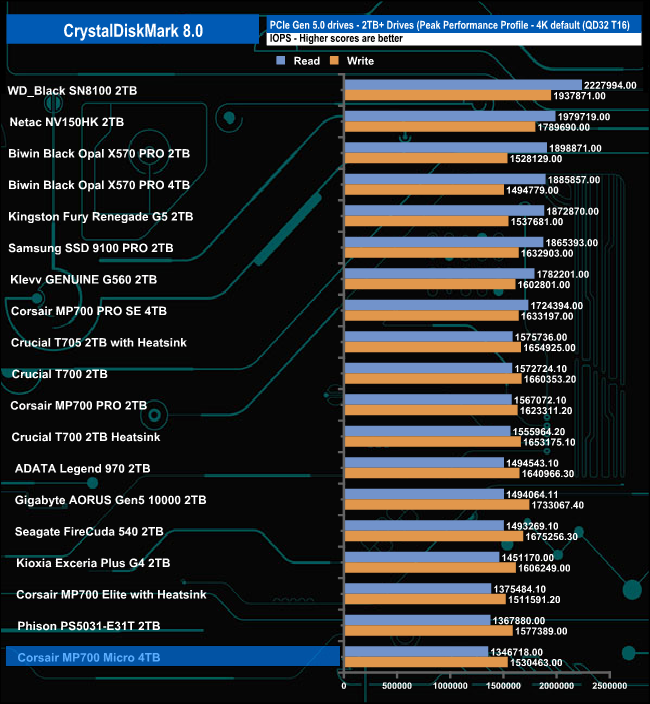Click the 1872870.00 read value

click(x=572, y=211)
